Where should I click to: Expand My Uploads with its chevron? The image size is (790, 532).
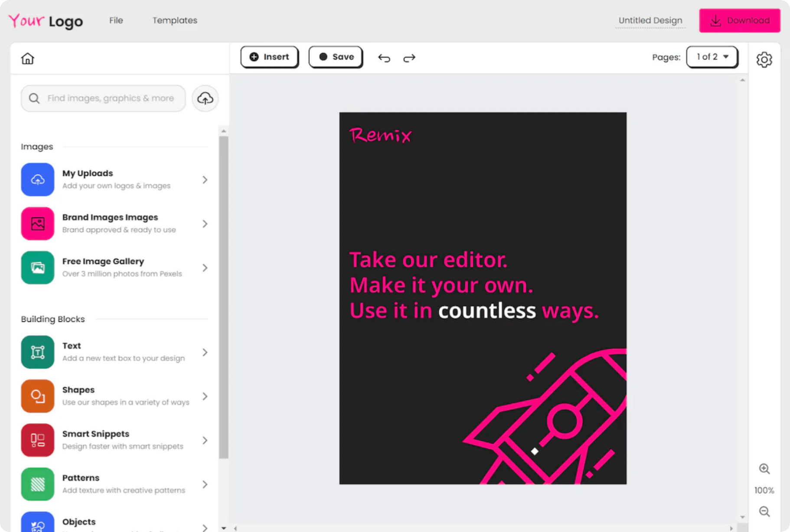[x=205, y=180]
